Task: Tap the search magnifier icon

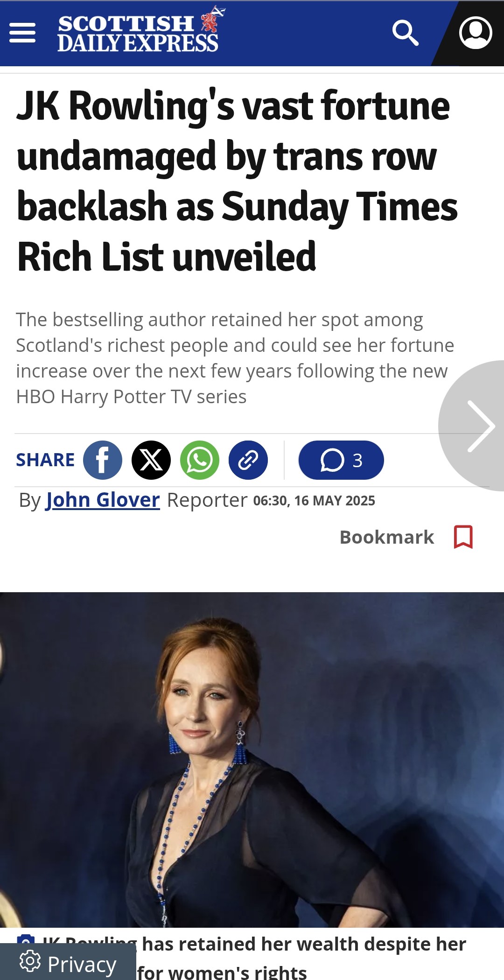Action: (x=405, y=33)
